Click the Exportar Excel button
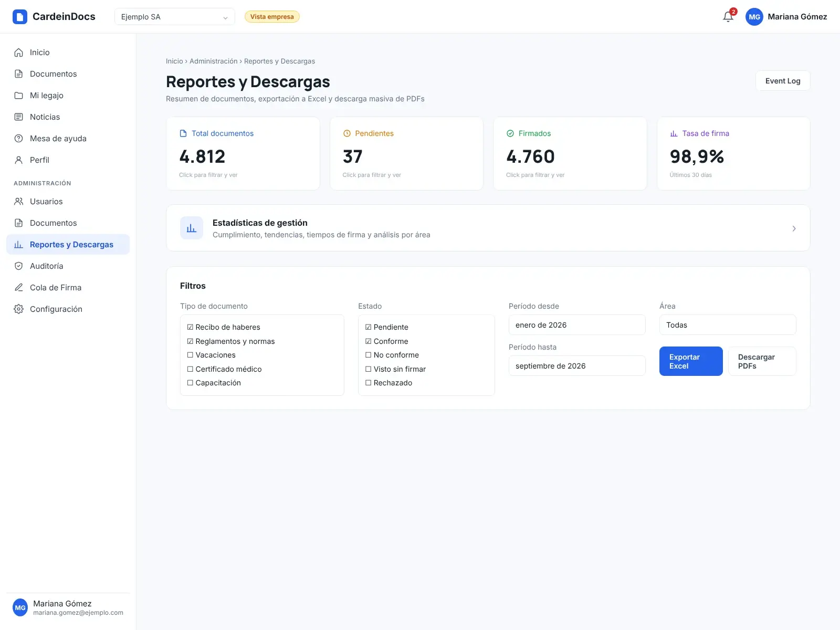 (x=691, y=361)
